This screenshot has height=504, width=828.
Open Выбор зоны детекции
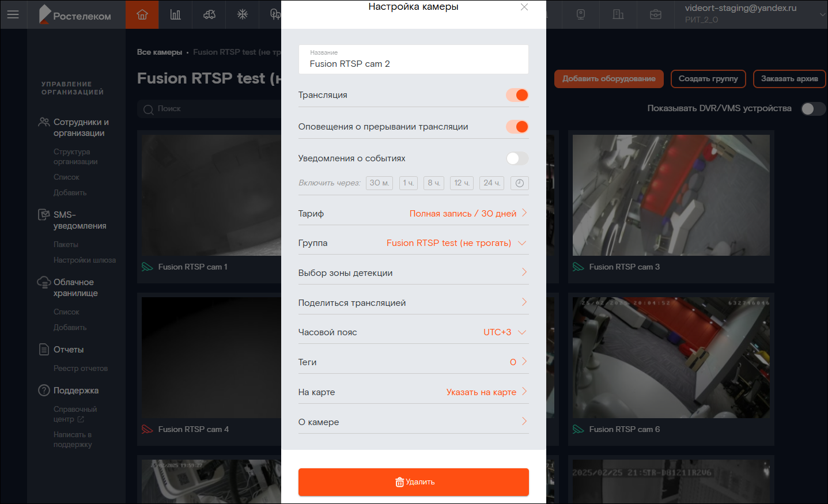pos(413,273)
